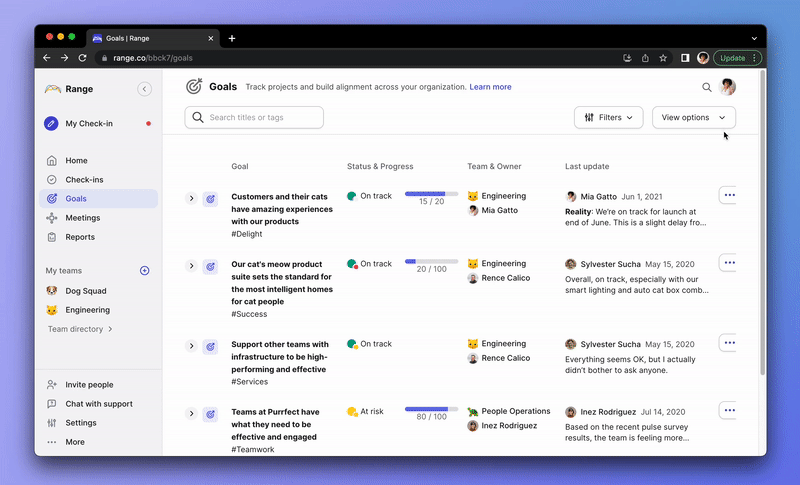Open Chat with support
Image resolution: width=800 pixels, height=485 pixels.
coord(98,404)
